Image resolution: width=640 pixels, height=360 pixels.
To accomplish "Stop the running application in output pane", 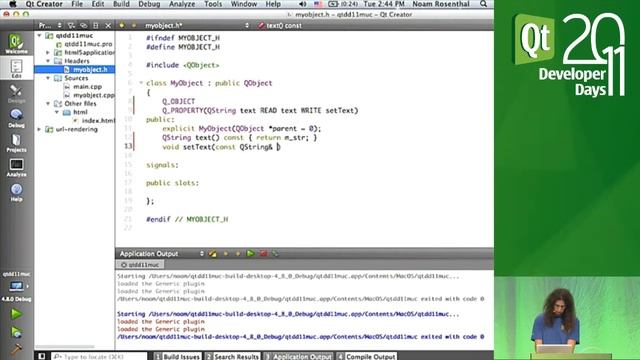I will (x=263, y=253).
